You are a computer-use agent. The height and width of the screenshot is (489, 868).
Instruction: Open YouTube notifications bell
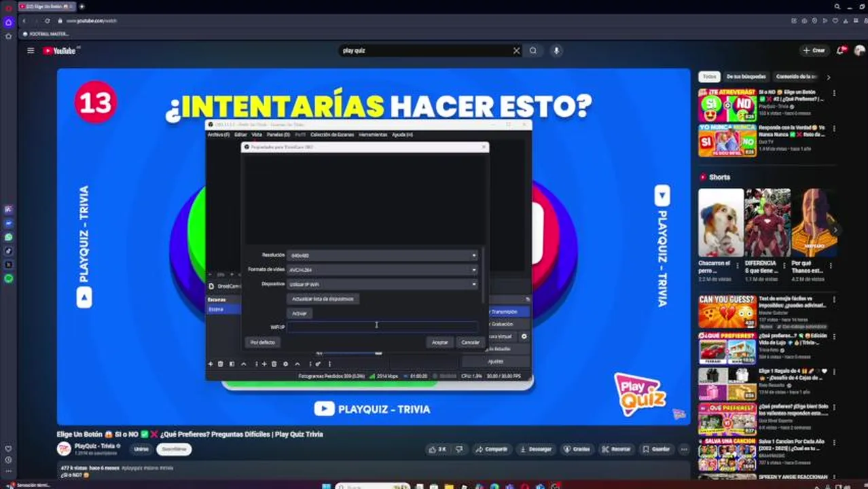[x=841, y=50]
